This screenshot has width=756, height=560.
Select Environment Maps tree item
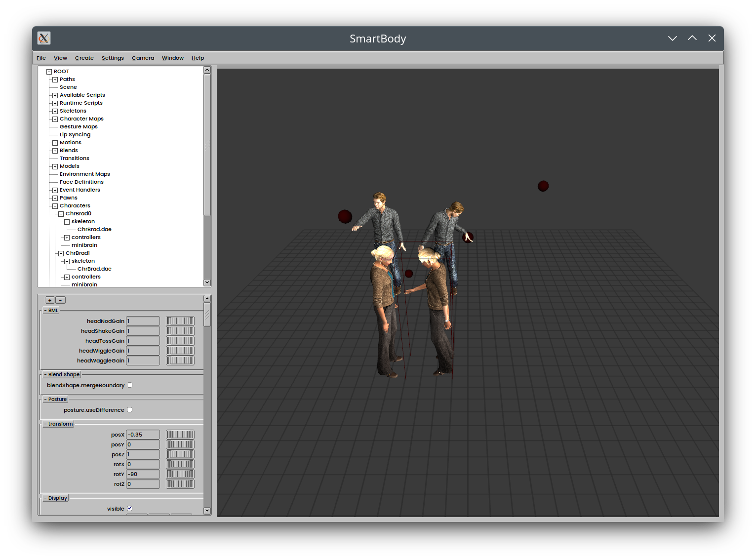[x=84, y=174]
